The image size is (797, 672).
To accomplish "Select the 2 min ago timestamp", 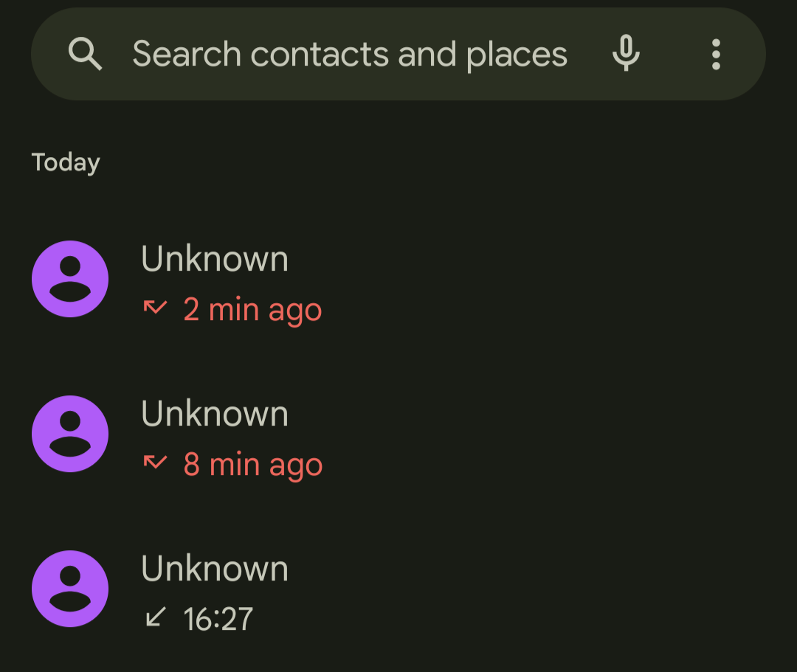I will (252, 310).
